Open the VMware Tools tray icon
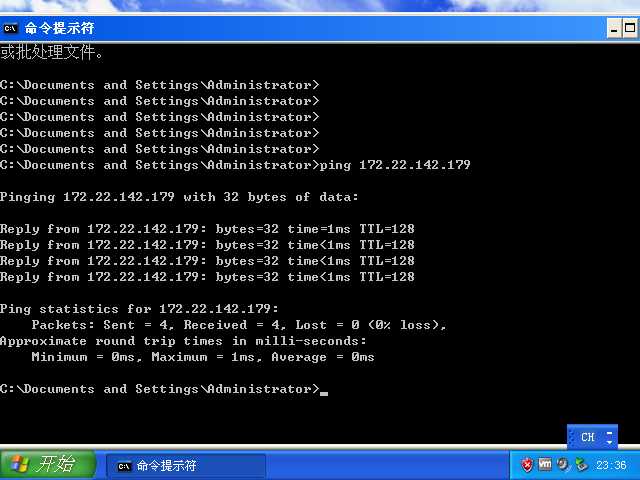 tap(545, 464)
